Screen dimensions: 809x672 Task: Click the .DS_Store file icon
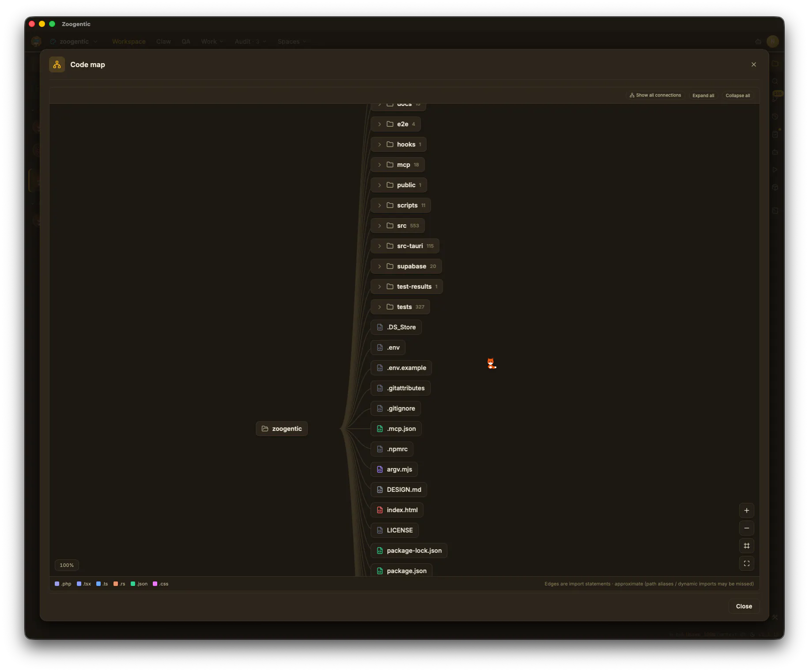[x=380, y=327]
